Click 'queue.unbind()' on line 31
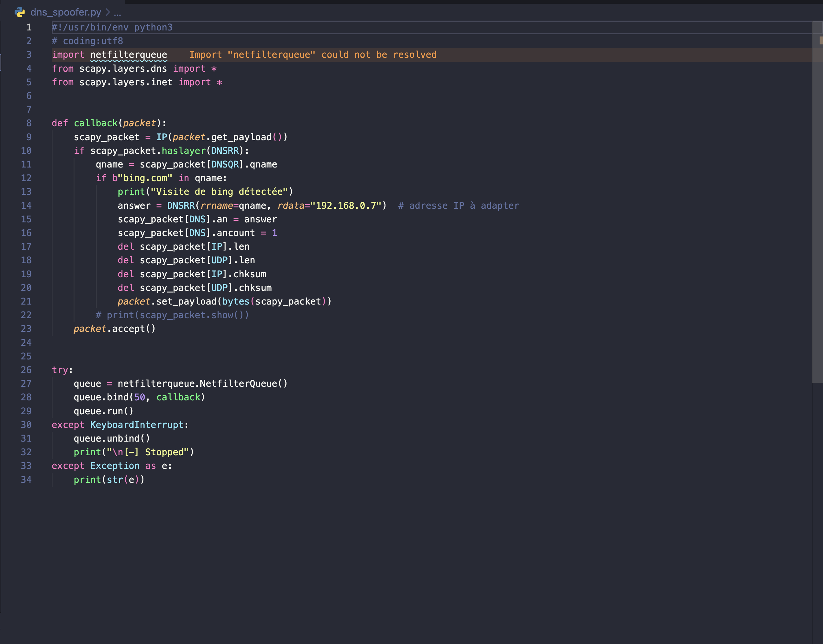This screenshot has width=823, height=644. click(x=112, y=438)
